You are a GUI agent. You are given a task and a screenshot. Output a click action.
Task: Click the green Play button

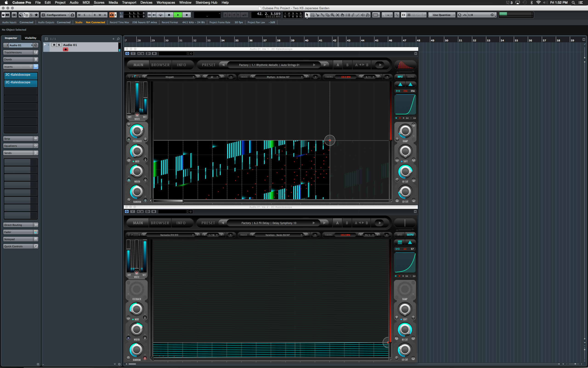coord(178,15)
